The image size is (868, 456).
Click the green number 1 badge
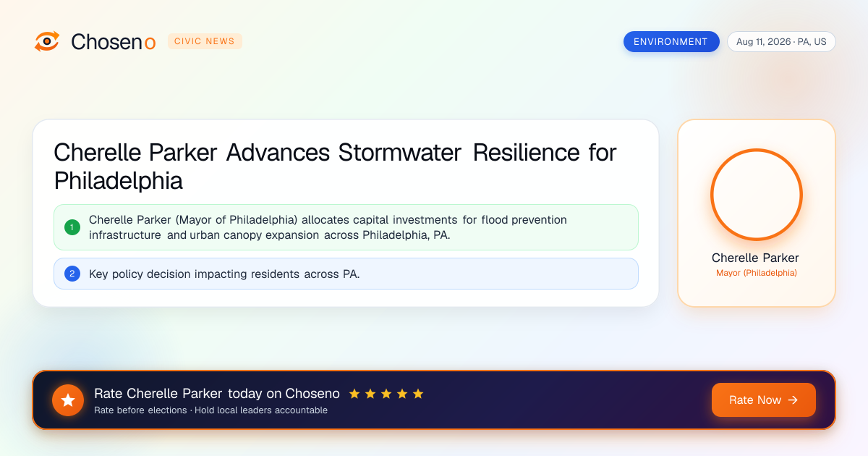72,227
